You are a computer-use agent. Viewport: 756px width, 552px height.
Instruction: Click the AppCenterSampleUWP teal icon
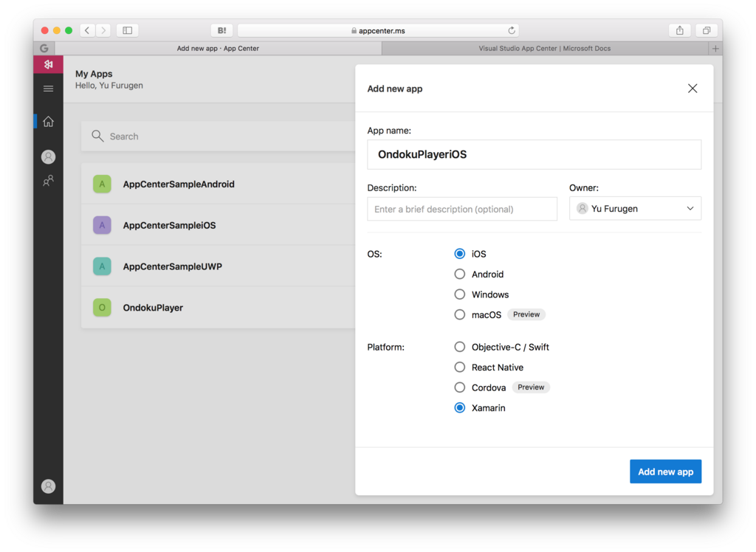tap(102, 266)
